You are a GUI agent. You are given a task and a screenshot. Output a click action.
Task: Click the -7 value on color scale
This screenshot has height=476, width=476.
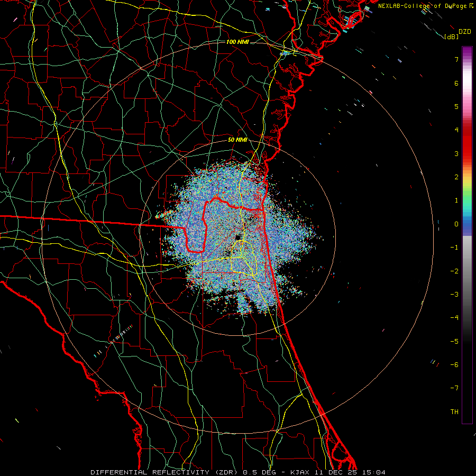click(454, 388)
